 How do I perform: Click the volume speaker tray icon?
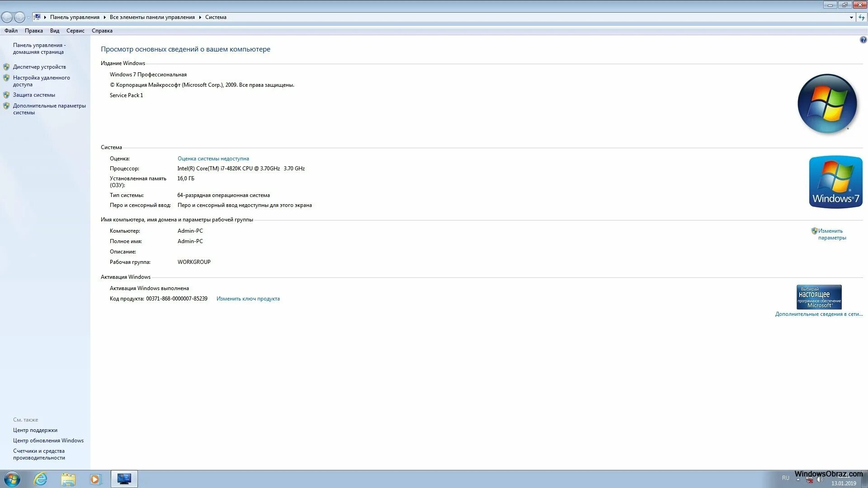click(x=820, y=480)
